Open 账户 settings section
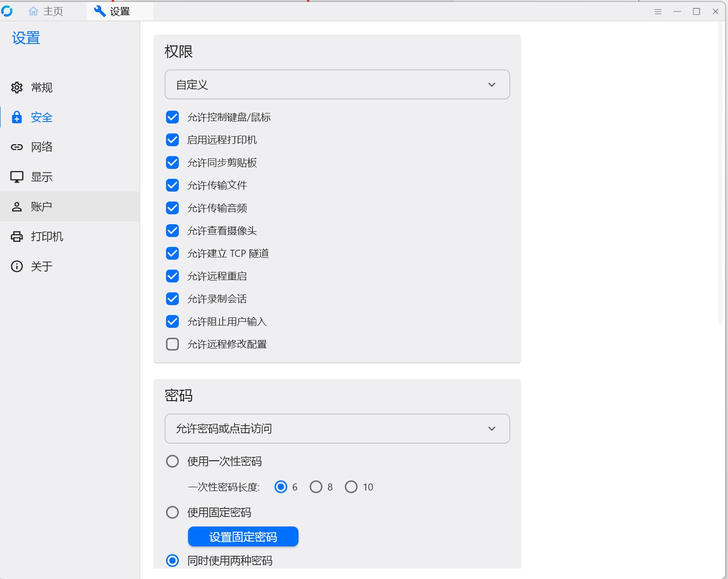This screenshot has width=728, height=579. coord(70,207)
